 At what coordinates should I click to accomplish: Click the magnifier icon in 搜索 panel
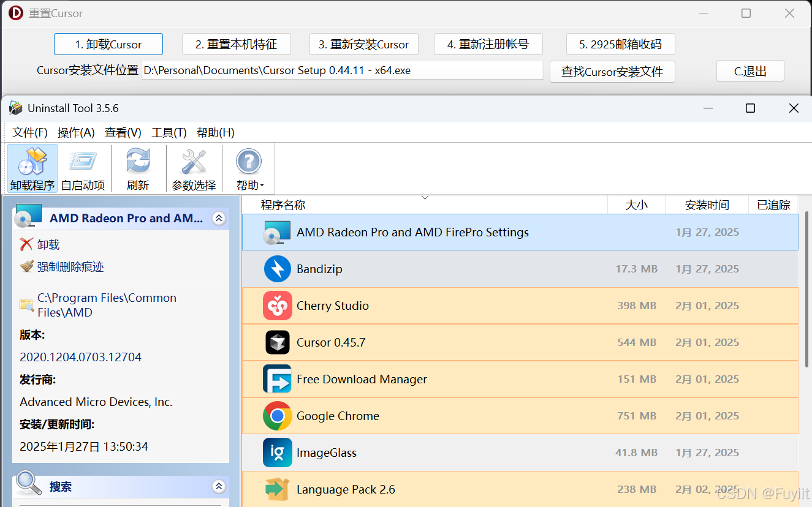tap(29, 483)
